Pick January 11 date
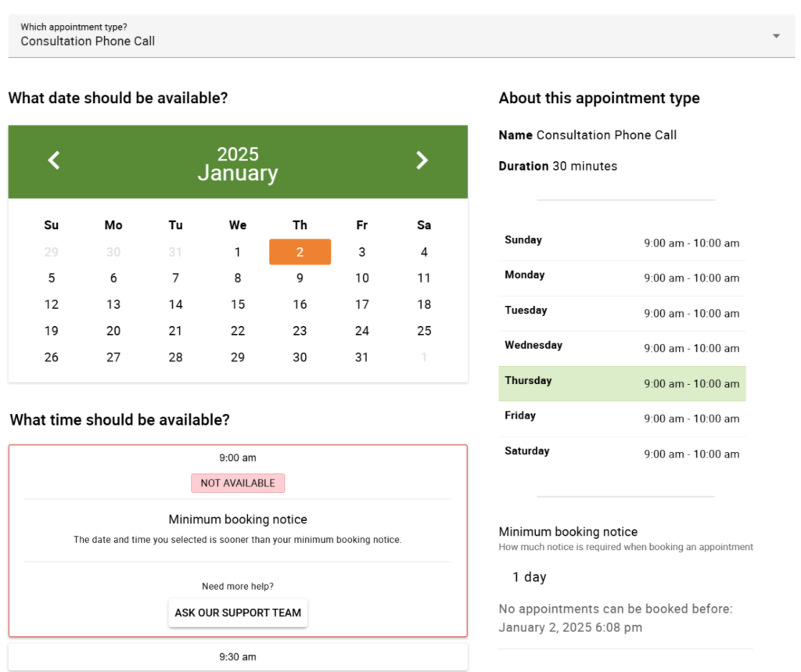Image resolution: width=801 pixels, height=672 pixels. pos(424,278)
